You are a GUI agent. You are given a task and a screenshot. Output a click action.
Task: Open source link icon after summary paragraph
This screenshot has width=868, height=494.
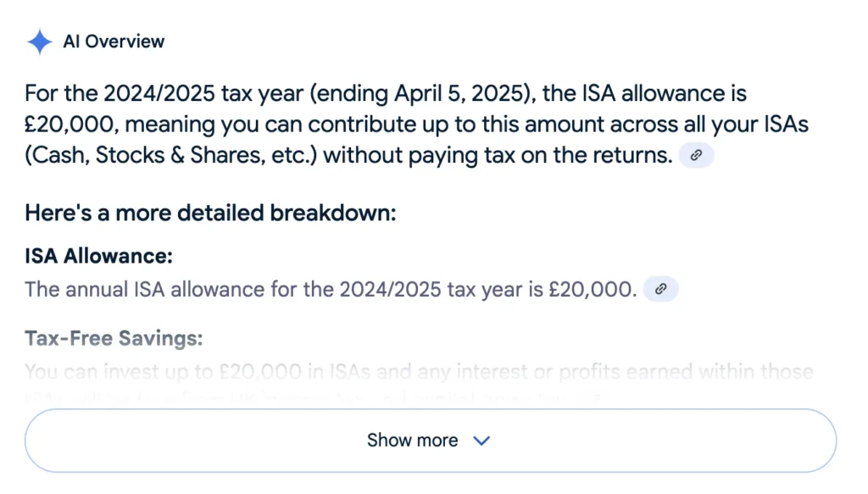(x=696, y=155)
